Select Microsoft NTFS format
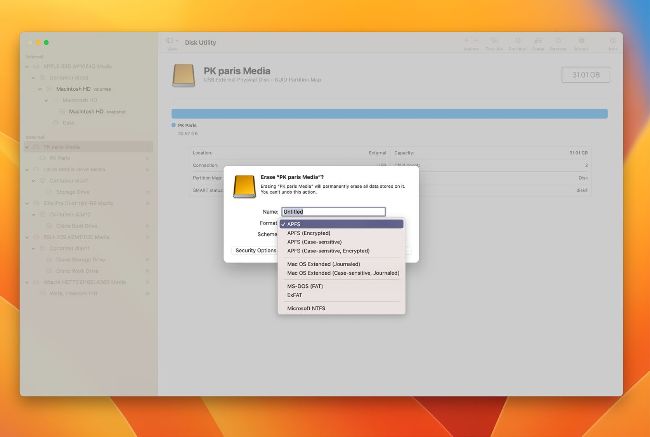Screen dimensions: 650x437 (x=306, y=308)
